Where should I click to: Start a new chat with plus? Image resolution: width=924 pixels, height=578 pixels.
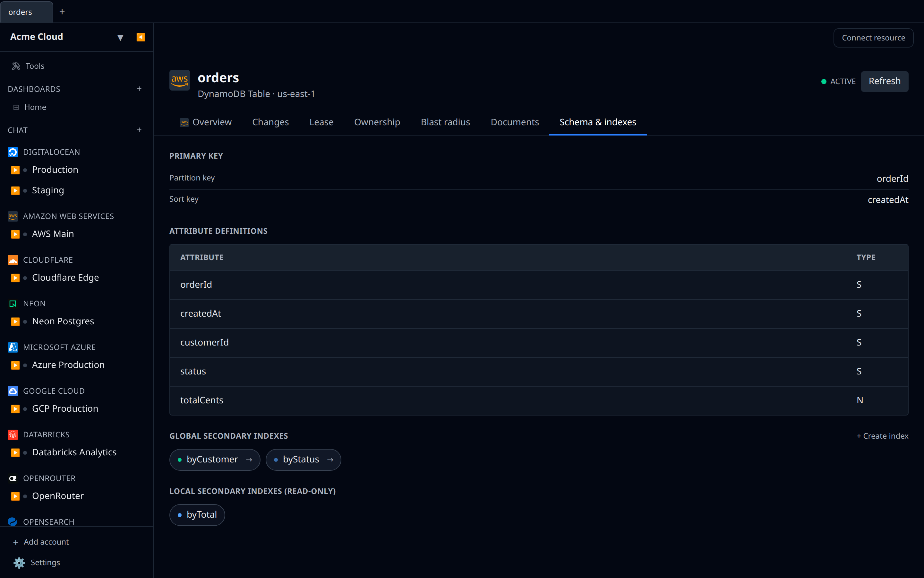pyautogui.click(x=139, y=130)
